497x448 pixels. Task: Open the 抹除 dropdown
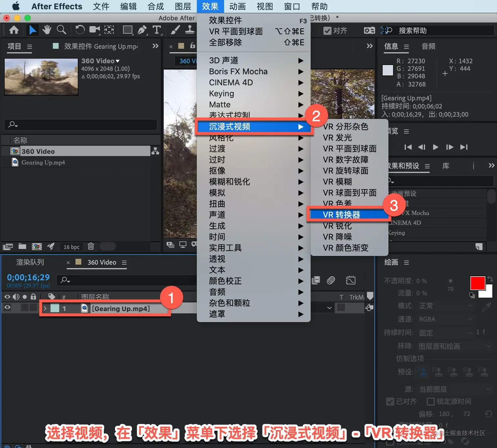[455, 346]
